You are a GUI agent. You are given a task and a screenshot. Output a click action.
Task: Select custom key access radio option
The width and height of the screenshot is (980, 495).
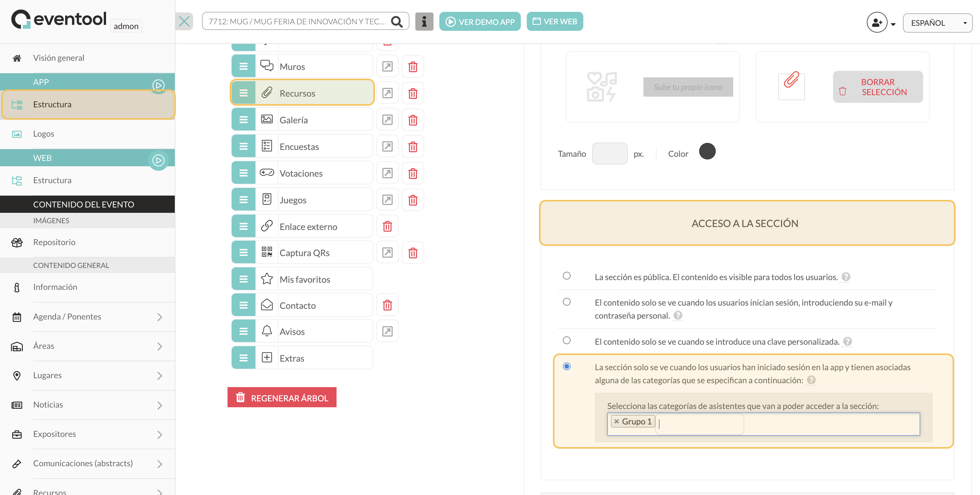click(567, 340)
